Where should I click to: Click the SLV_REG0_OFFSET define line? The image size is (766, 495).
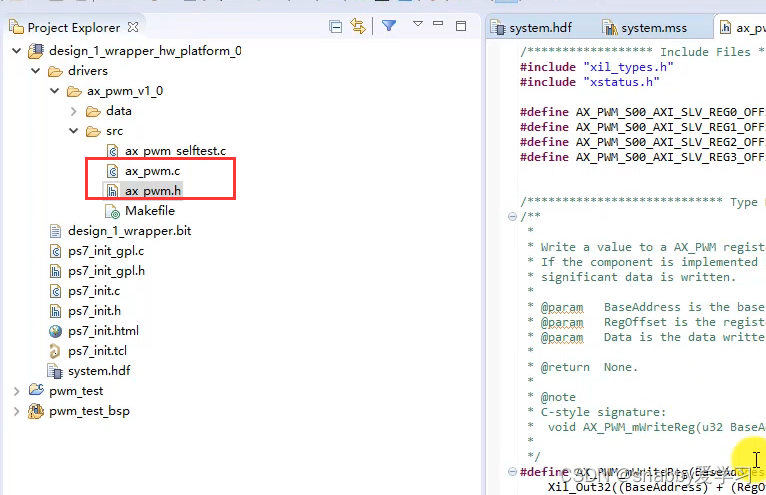[x=643, y=112]
